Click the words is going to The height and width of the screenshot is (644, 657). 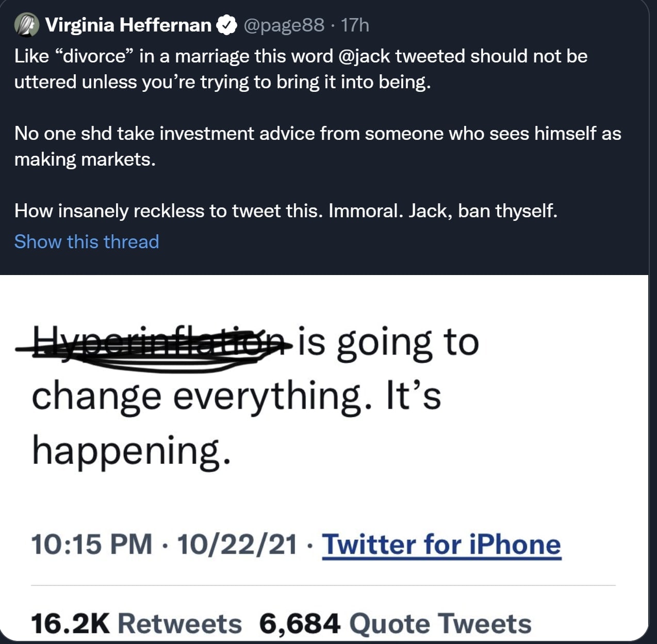coord(388,342)
